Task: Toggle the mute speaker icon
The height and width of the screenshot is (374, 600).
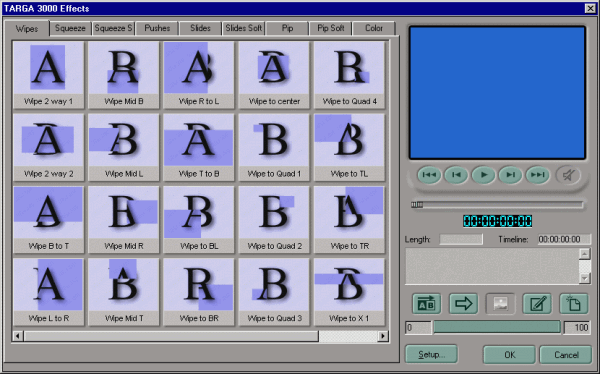Action: tap(568, 175)
